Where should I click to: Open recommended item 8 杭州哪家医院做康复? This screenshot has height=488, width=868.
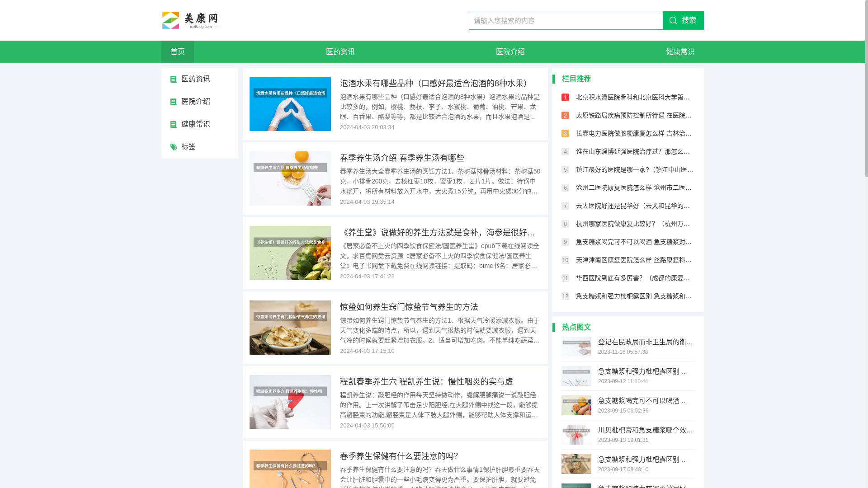(x=634, y=224)
